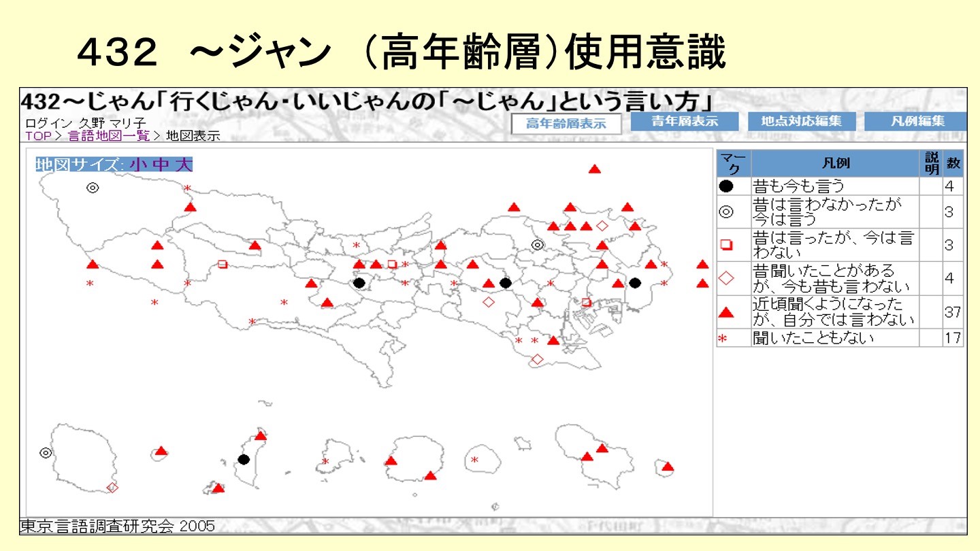The height and width of the screenshot is (551, 980).
Task: Click the 凡例 column header
Action: click(x=835, y=163)
